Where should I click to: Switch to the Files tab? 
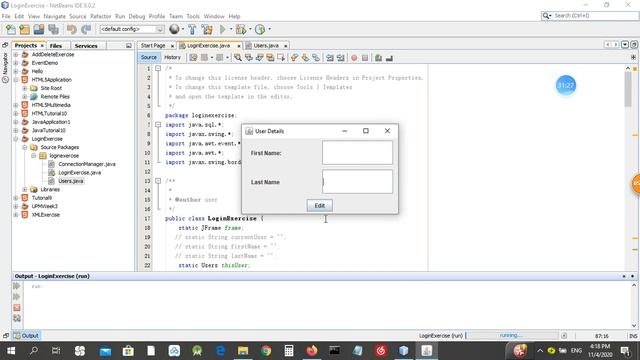pyautogui.click(x=56, y=46)
